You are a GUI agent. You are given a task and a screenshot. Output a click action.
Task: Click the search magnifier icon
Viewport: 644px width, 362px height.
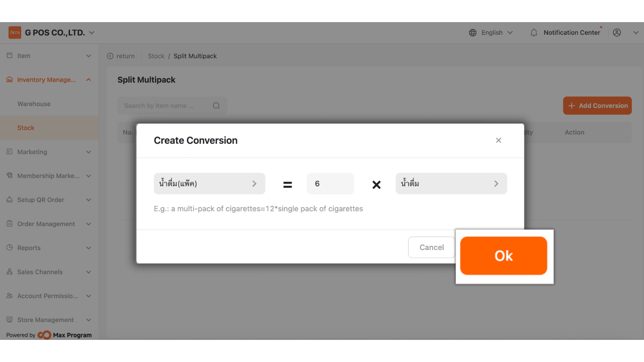coord(216,106)
